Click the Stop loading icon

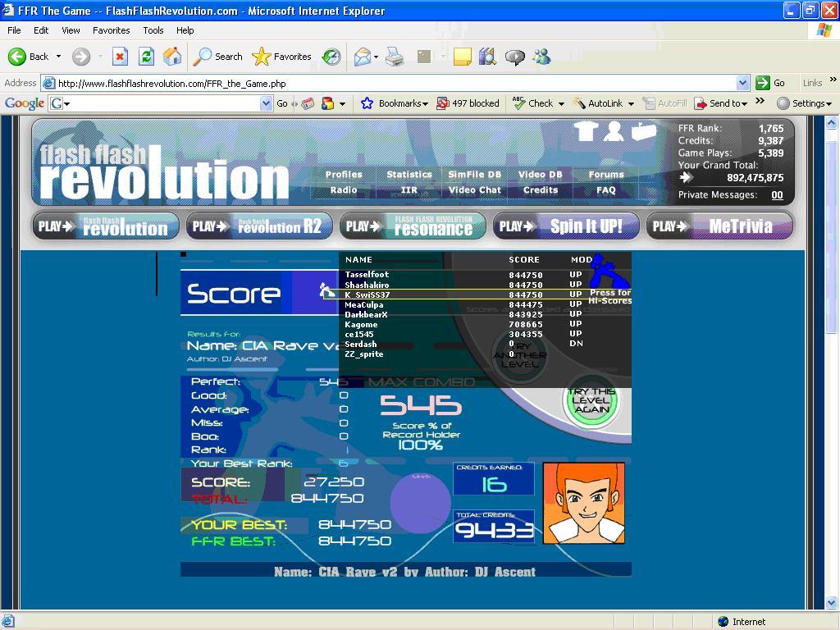pyautogui.click(x=120, y=57)
